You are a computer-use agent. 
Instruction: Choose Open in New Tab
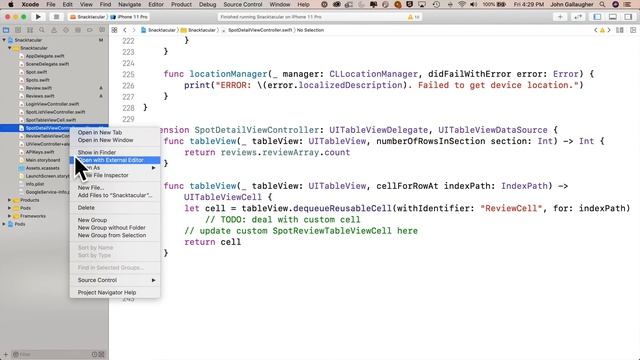click(x=115, y=132)
